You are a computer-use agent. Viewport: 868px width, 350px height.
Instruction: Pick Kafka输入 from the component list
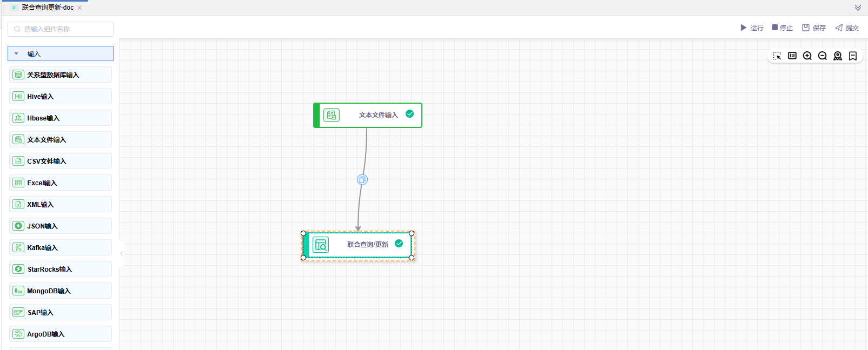click(x=61, y=248)
